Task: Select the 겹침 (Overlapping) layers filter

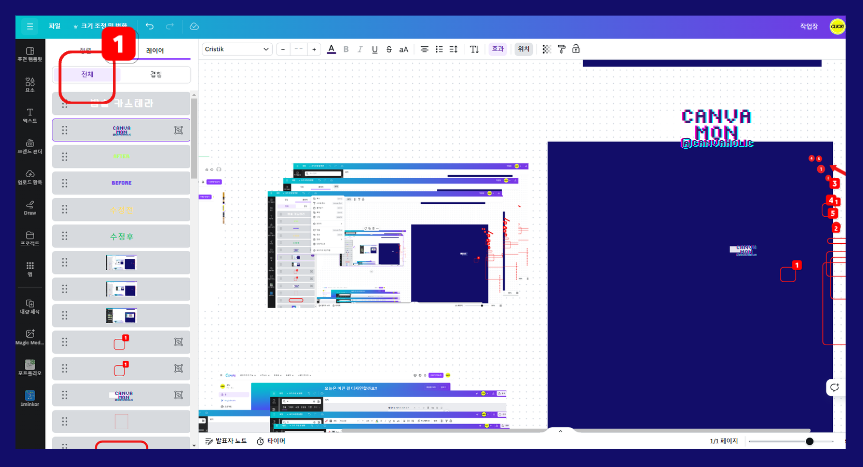Action: click(x=156, y=74)
